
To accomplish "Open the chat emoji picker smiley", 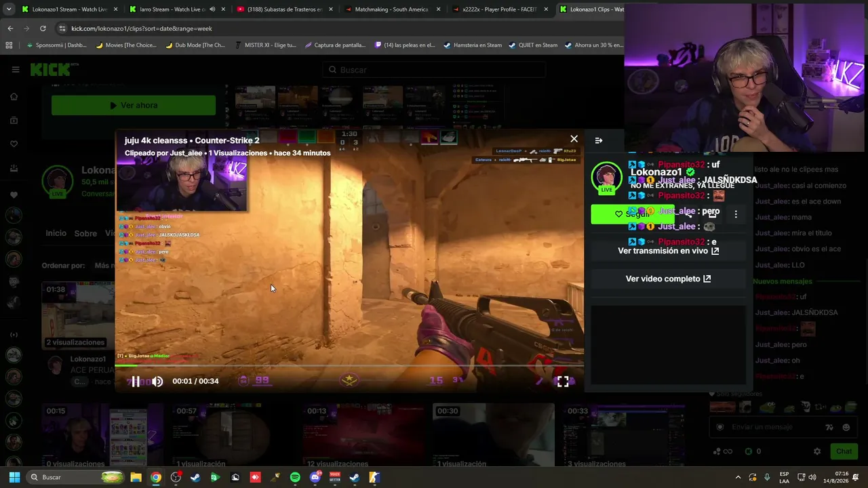I will pos(846,427).
